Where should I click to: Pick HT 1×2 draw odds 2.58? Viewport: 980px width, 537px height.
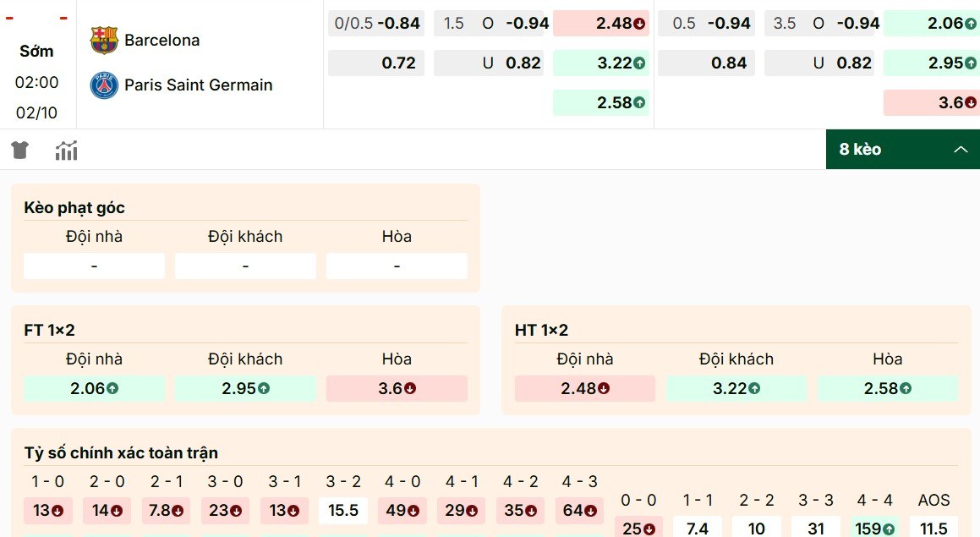pos(887,389)
